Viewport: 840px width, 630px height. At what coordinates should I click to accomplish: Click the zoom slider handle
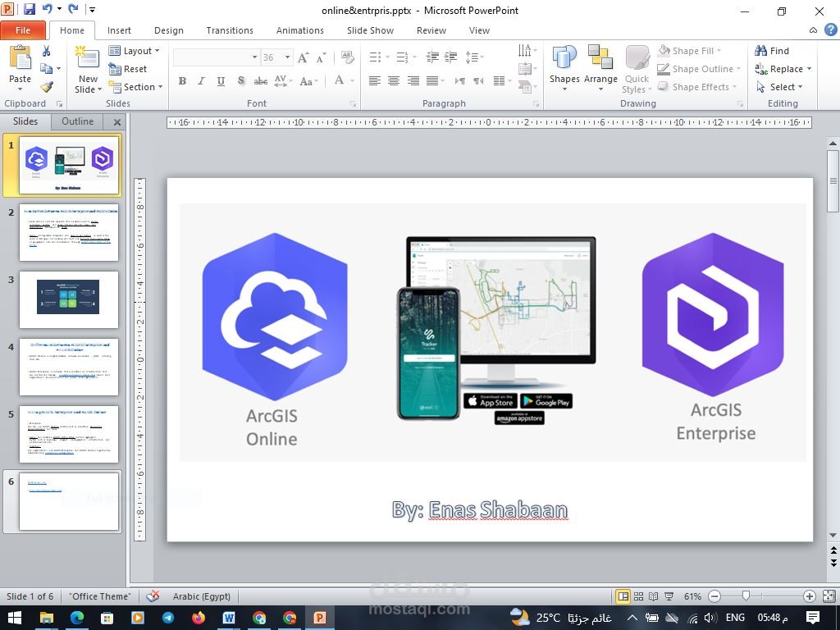pos(746,596)
